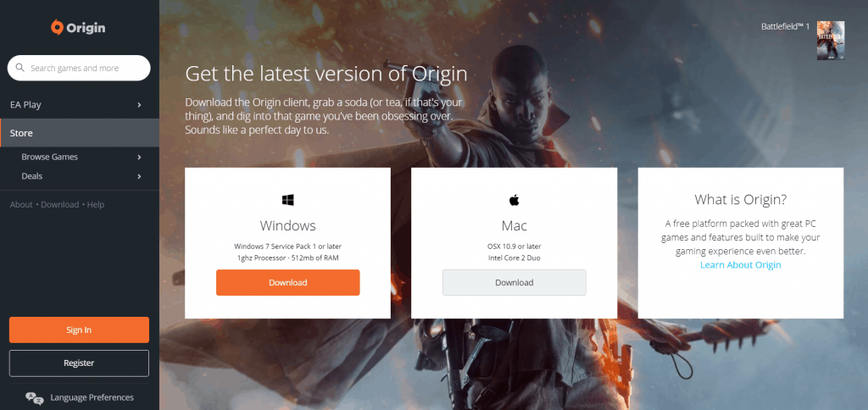Download Origin for Windows
868x410 pixels.
[x=288, y=283]
